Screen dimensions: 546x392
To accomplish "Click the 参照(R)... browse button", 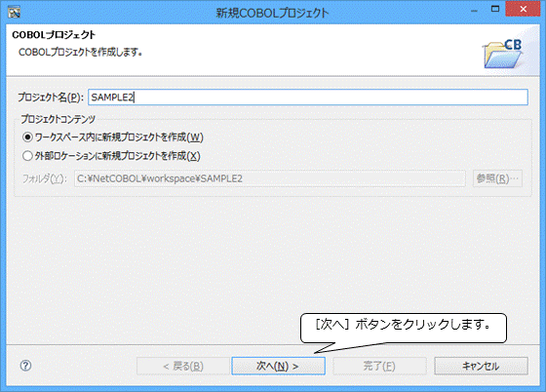I will click(497, 178).
